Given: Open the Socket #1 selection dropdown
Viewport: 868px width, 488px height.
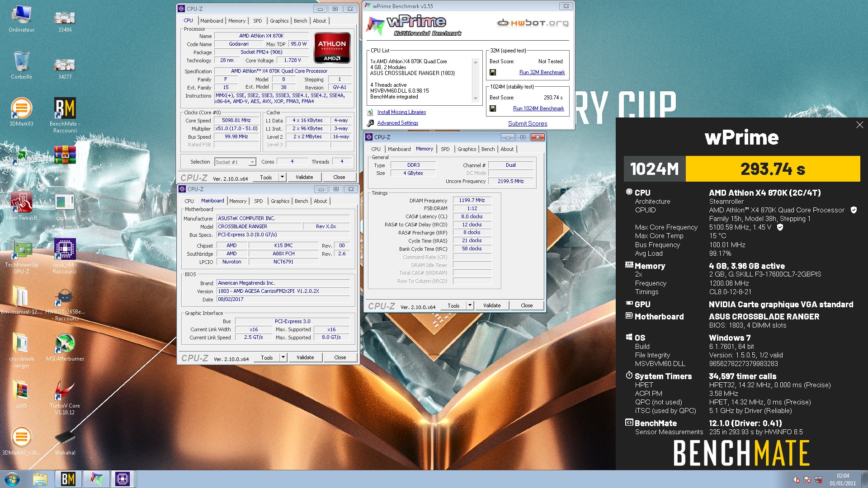Looking at the screenshot, I should (x=235, y=162).
